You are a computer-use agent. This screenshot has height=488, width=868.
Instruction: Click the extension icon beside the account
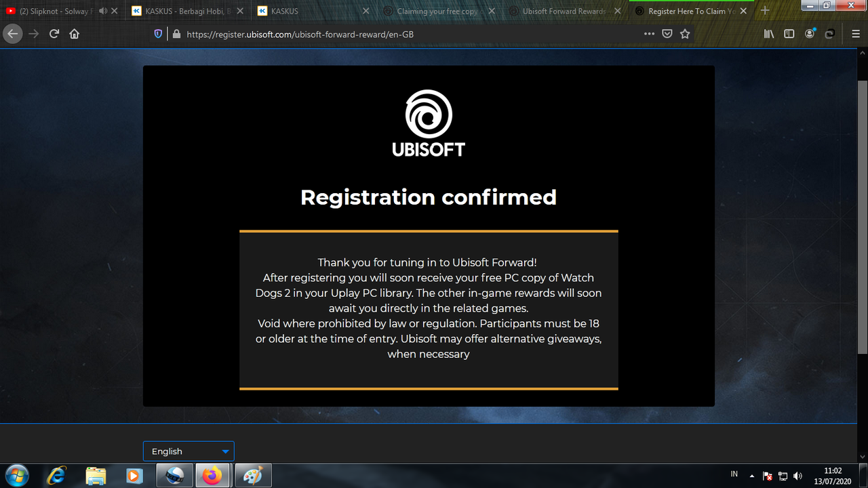coord(829,34)
